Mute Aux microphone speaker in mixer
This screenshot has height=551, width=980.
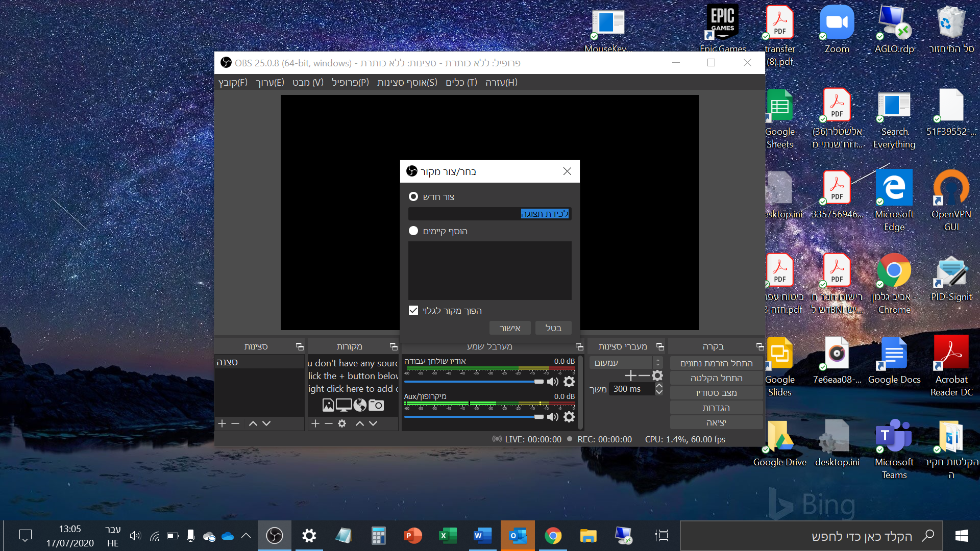[x=552, y=417]
